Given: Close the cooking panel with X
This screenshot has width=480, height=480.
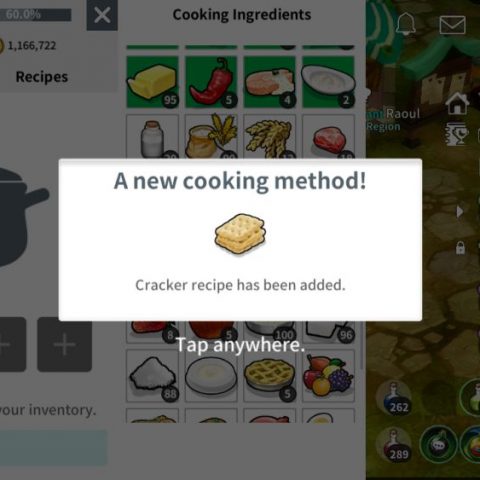Looking at the screenshot, I should pyautogui.click(x=102, y=15).
